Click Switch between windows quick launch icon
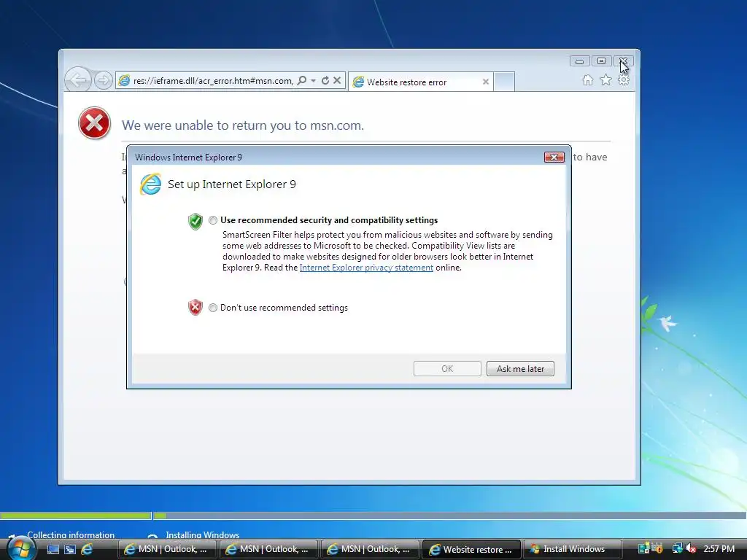 click(x=70, y=550)
